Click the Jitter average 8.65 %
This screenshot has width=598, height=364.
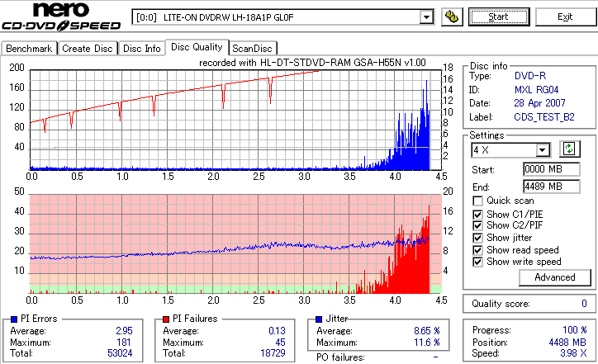click(x=427, y=331)
